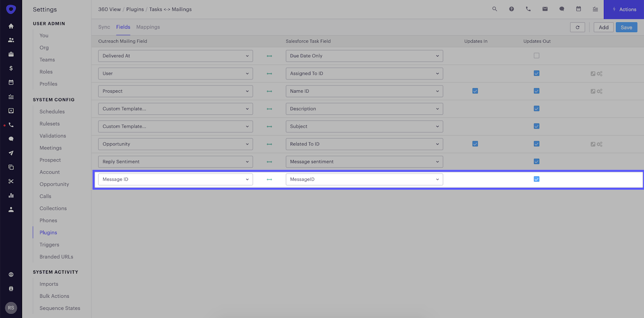Open Calls phone icon in left rail

pos(11,125)
